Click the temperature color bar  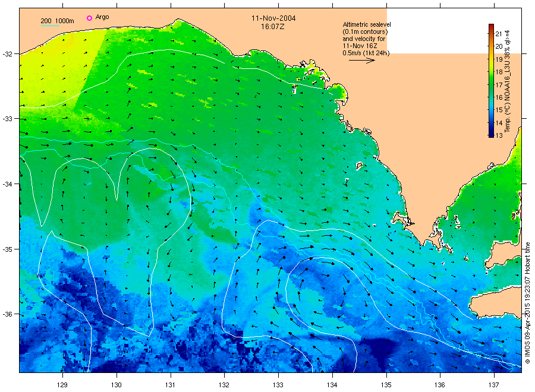pos(491,81)
